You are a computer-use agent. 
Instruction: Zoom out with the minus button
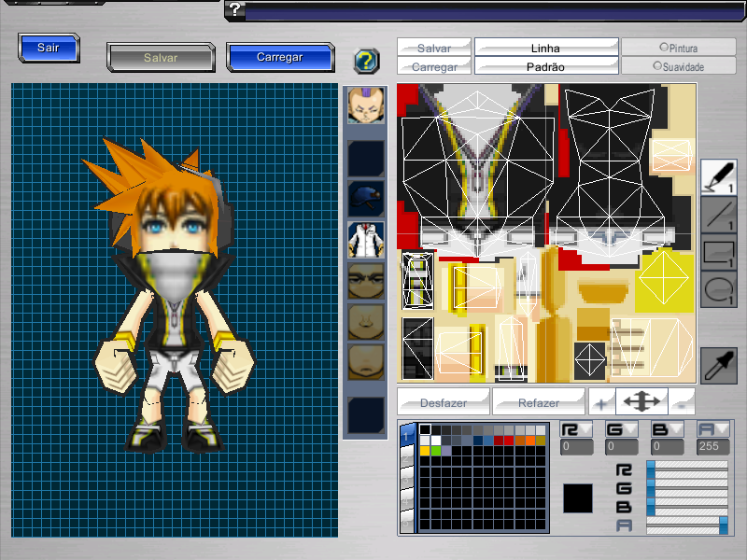coord(682,403)
